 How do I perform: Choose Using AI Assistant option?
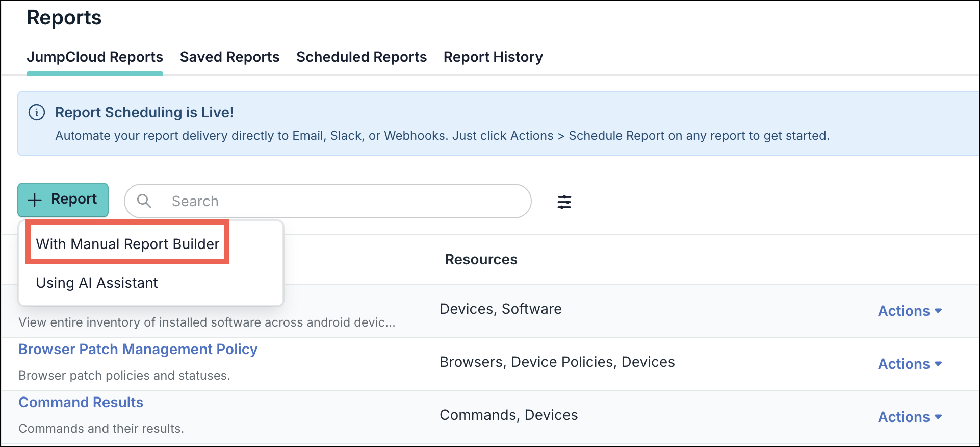coord(97,283)
